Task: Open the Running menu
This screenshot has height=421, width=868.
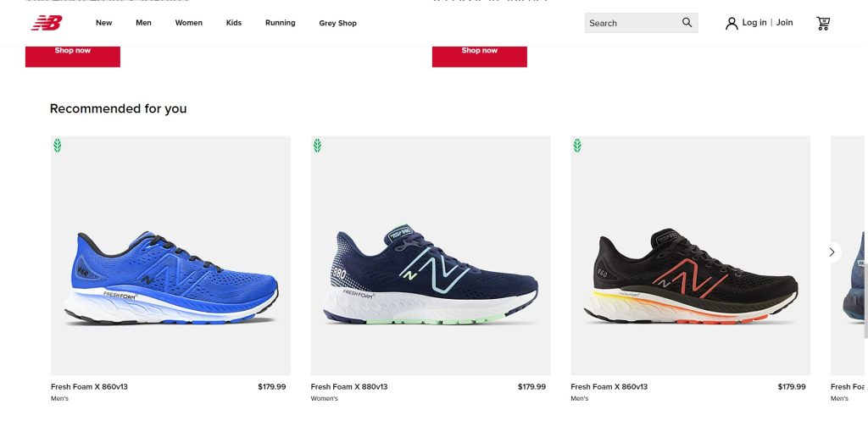Action: (x=280, y=23)
